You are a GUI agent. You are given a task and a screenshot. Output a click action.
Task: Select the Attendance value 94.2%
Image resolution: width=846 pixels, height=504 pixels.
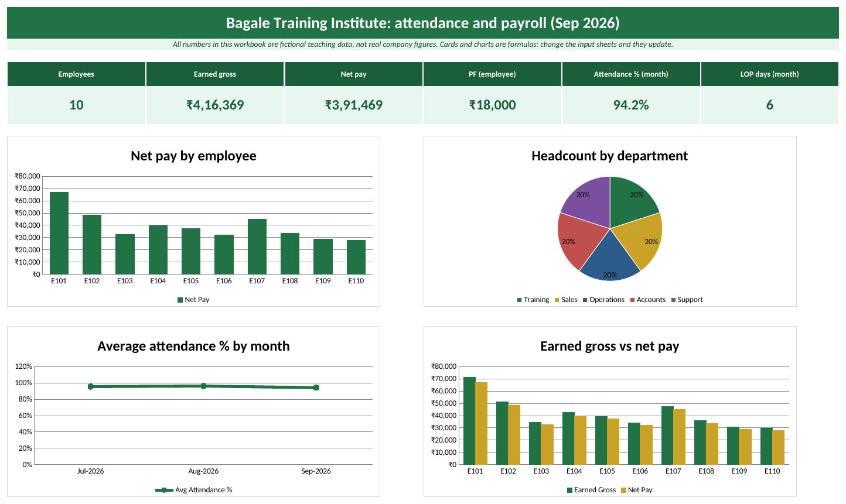tap(631, 105)
